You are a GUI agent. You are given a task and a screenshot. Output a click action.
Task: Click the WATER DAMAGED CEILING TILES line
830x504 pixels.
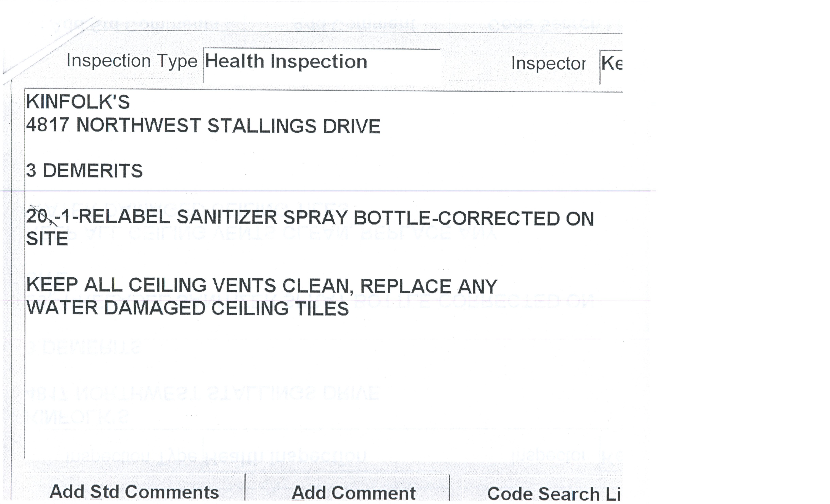pyautogui.click(x=187, y=308)
